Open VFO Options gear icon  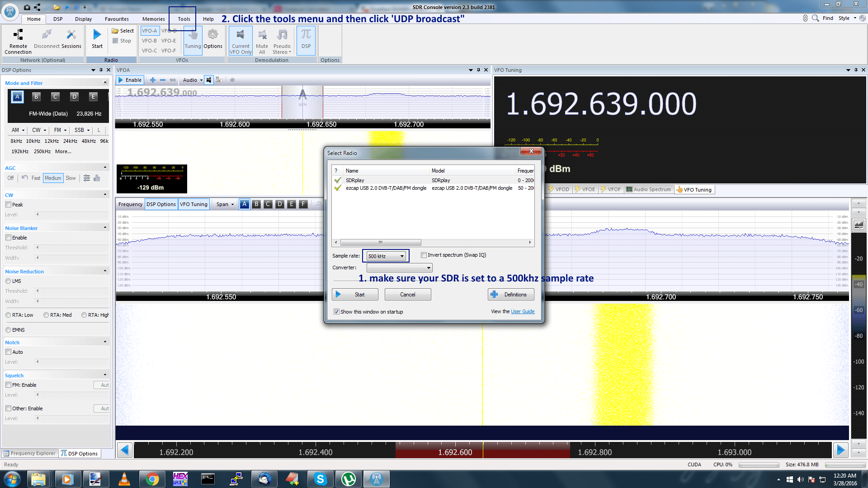coord(212,34)
